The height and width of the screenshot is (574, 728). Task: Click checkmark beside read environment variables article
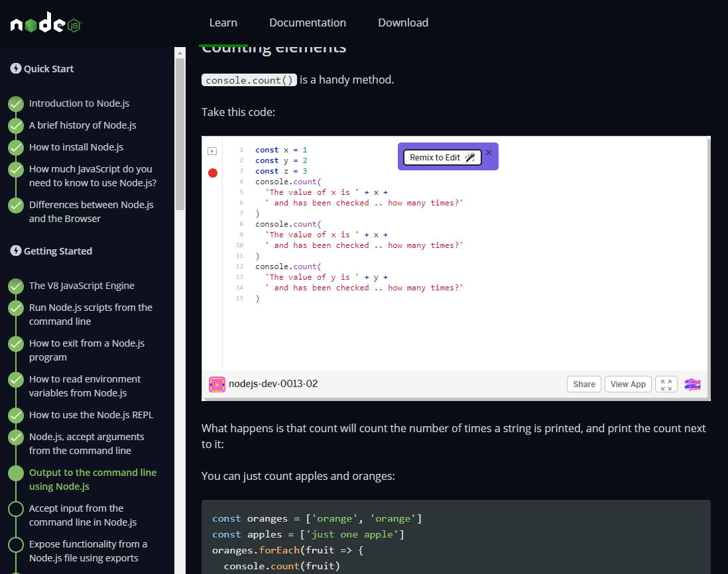click(x=16, y=380)
